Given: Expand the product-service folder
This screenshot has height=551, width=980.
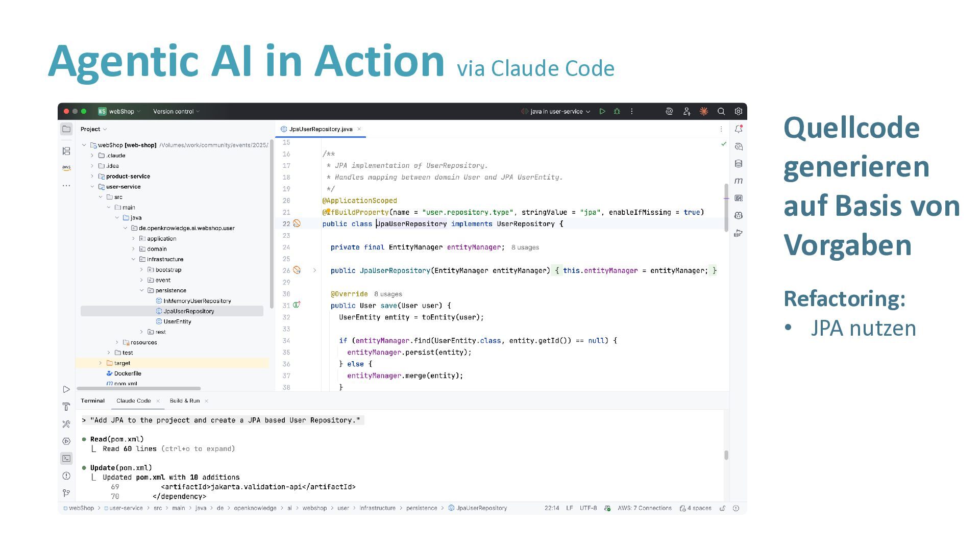Looking at the screenshot, I should (x=92, y=176).
